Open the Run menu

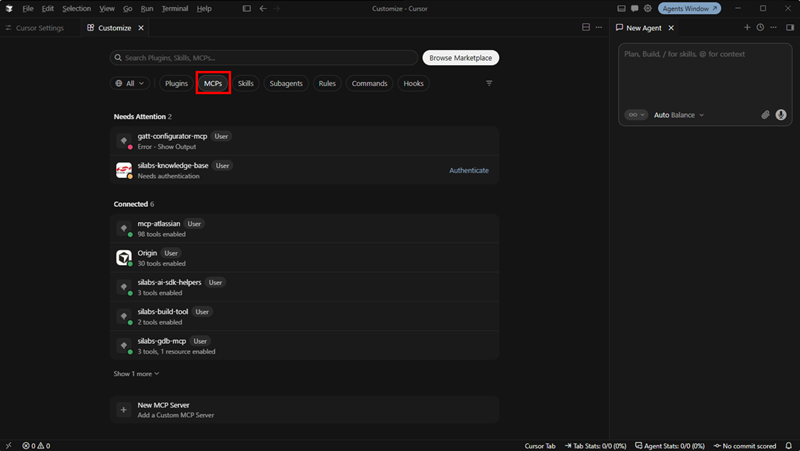point(147,8)
